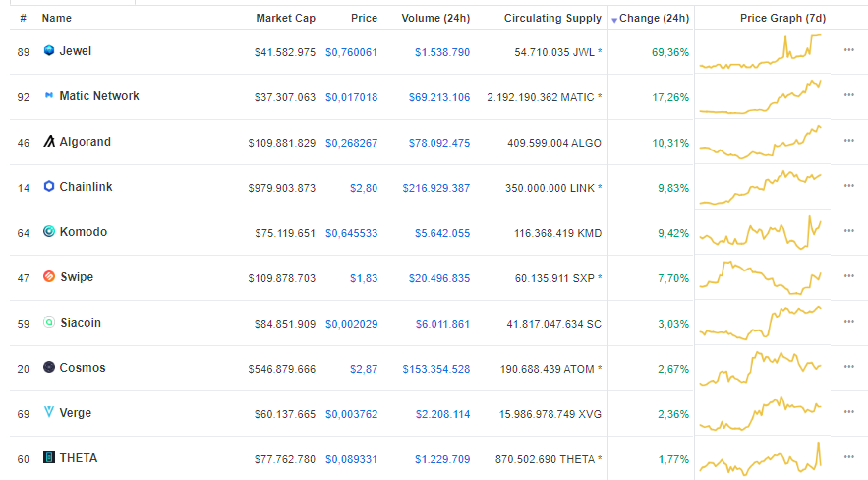Open Komodo 7-day price graph

761,232
